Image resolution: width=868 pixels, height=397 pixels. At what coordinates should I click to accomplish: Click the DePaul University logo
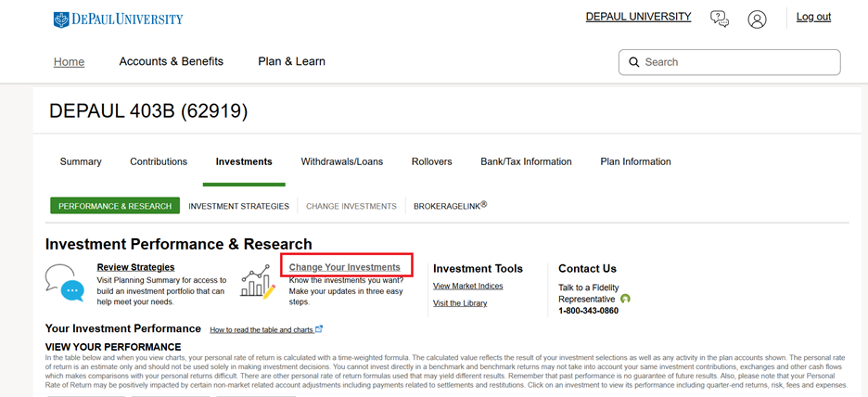tap(118, 19)
